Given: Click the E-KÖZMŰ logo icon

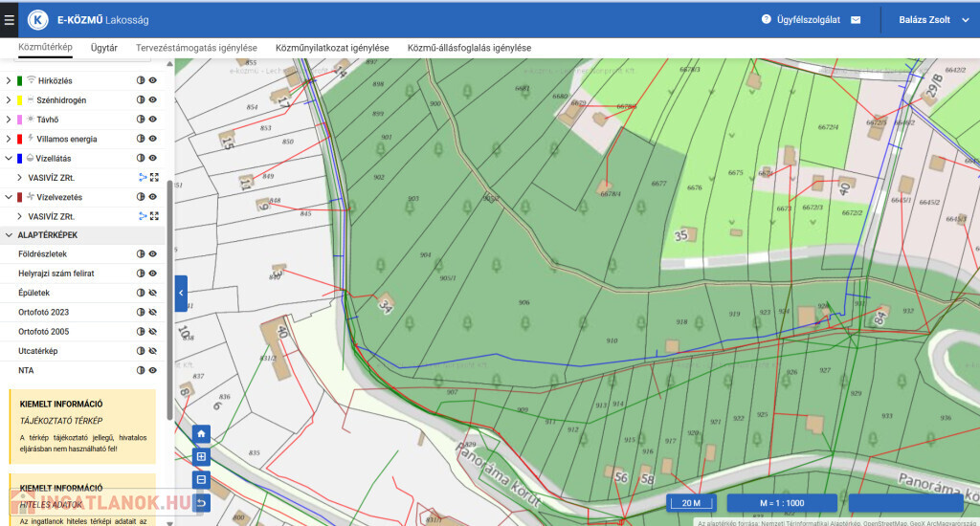Looking at the screenshot, I should click(38, 19).
